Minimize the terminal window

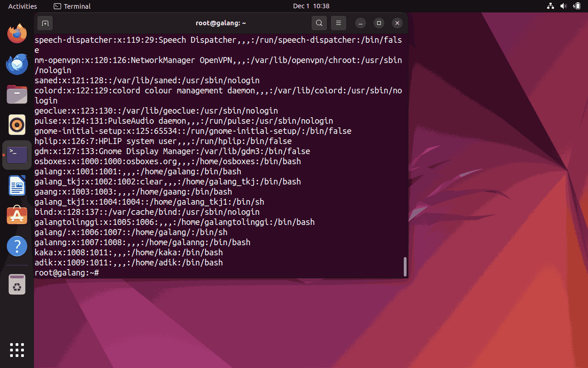click(x=361, y=23)
